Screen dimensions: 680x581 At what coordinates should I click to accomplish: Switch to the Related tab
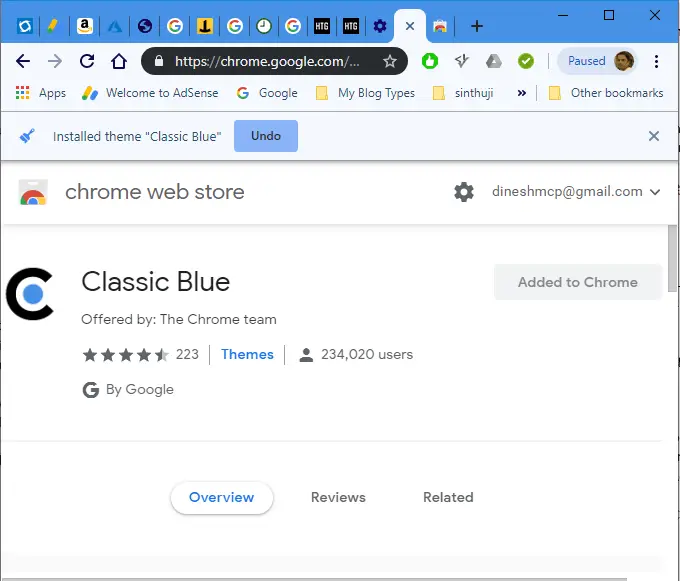coord(448,497)
